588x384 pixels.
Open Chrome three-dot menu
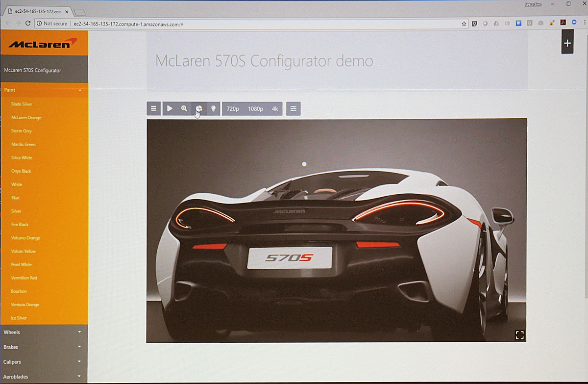tap(585, 23)
